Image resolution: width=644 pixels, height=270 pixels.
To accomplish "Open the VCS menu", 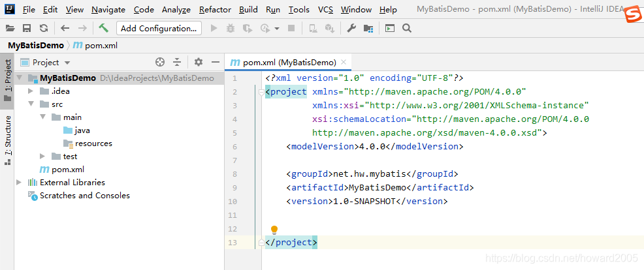I will pyautogui.click(x=326, y=9).
